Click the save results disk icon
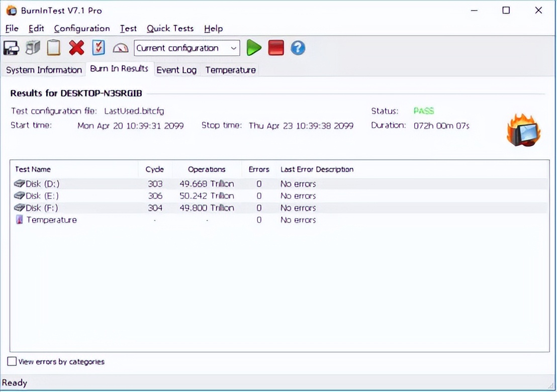 [11, 48]
